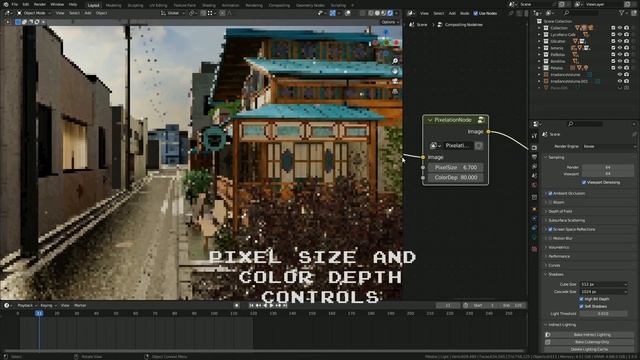This screenshot has width=640, height=360.
Task: Click the viewport zoom magnifier gizmo
Action: tap(395, 61)
